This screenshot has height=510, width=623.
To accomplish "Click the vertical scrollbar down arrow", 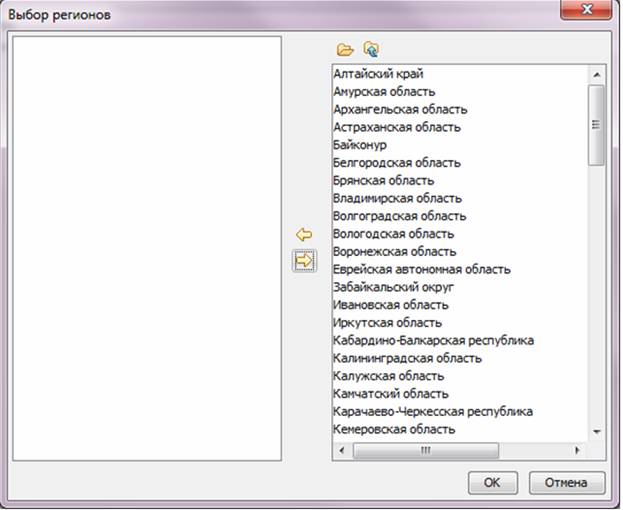I will (596, 431).
